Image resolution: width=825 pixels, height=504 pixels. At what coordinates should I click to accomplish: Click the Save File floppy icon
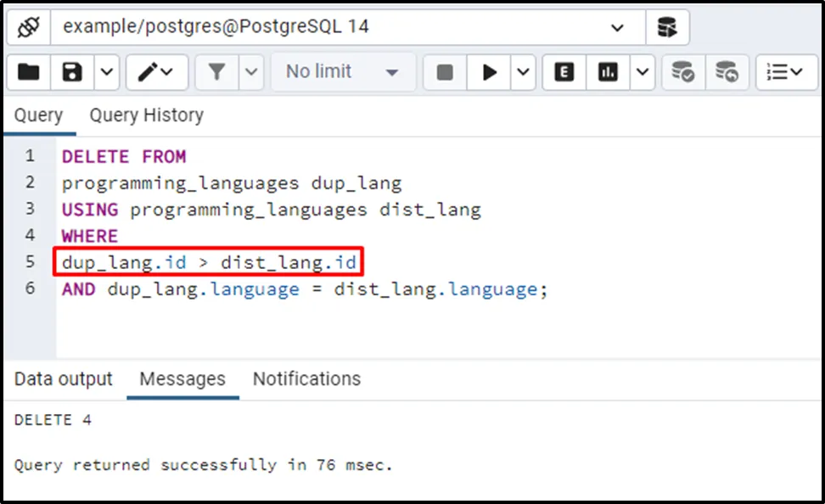tap(73, 72)
